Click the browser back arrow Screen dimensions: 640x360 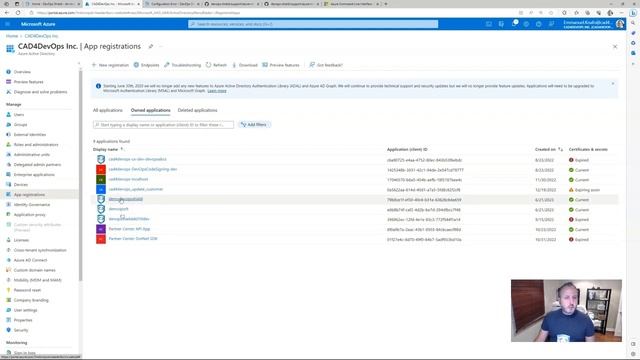(7, 13)
